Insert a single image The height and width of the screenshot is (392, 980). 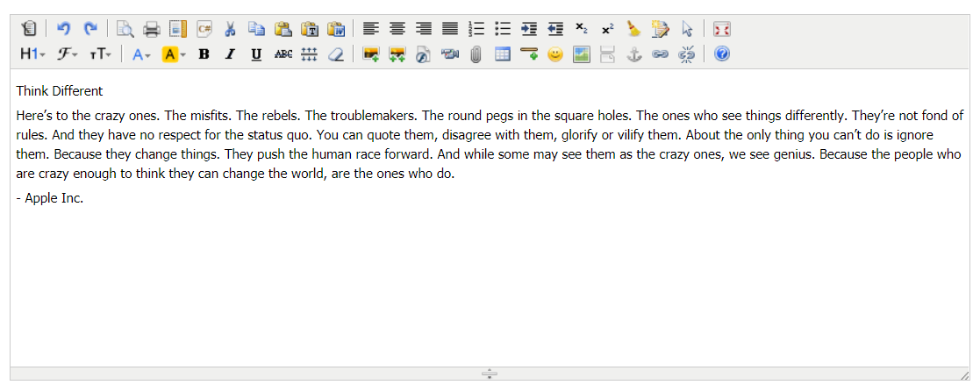point(371,54)
